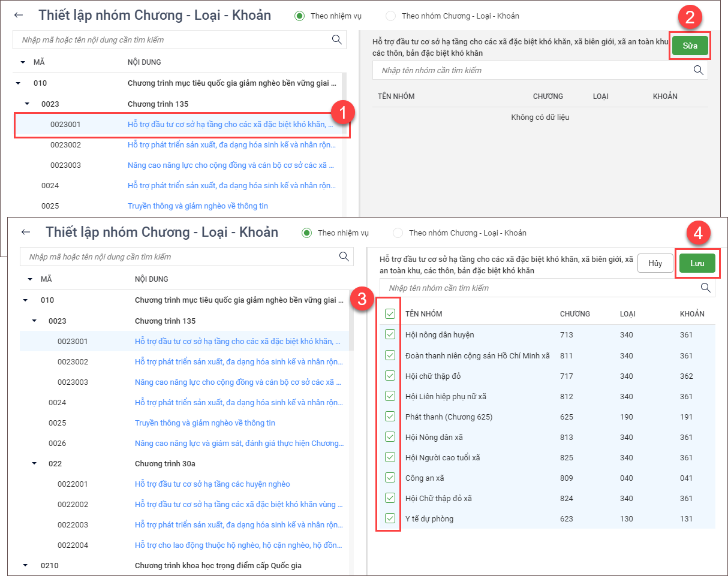Click search magnifier in lower group-name search box
Viewport: 728px width, 576px height.
[706, 288]
